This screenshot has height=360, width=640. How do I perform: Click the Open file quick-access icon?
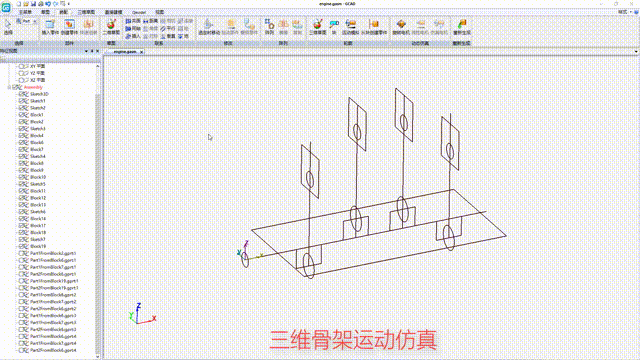[x=26, y=4]
